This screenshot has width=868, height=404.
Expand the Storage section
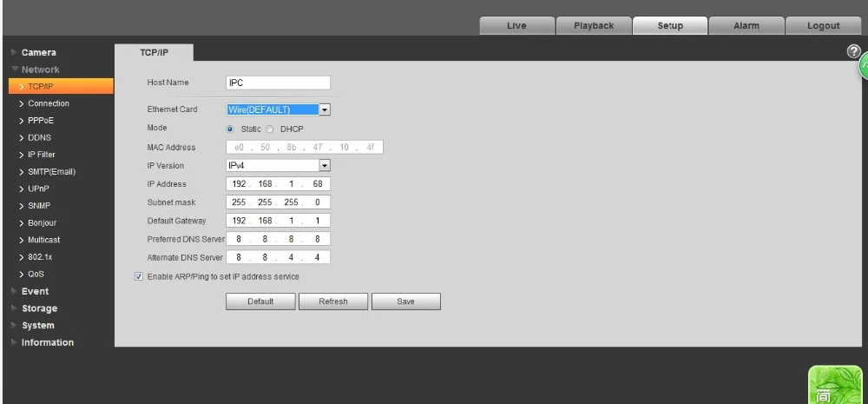[39, 308]
